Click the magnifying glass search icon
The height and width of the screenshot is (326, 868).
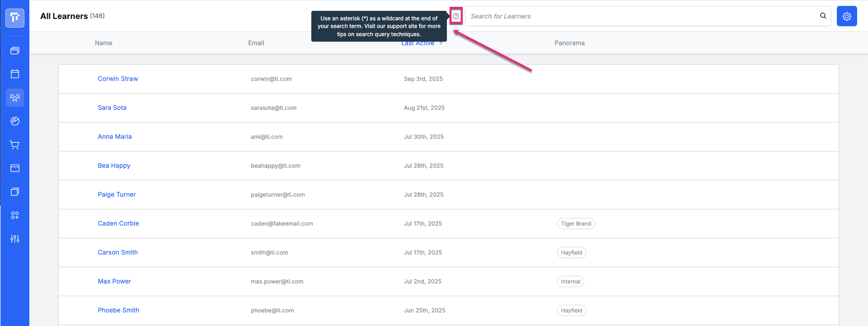[823, 16]
